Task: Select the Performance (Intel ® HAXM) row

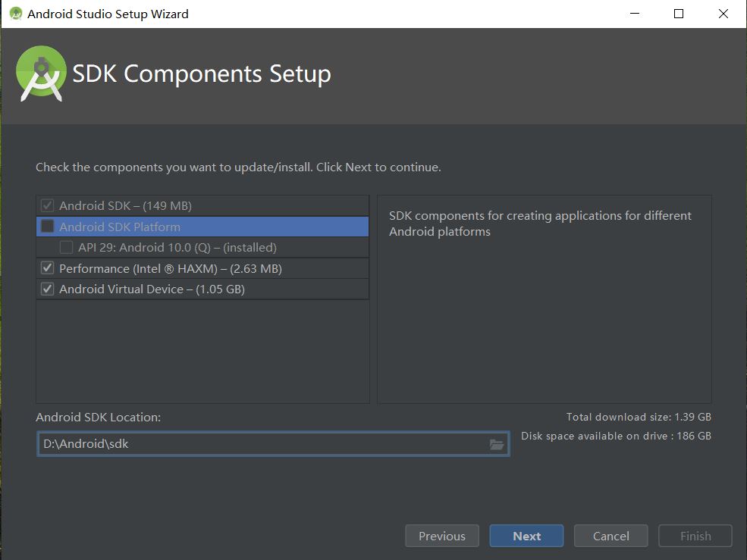Action: 202,268
